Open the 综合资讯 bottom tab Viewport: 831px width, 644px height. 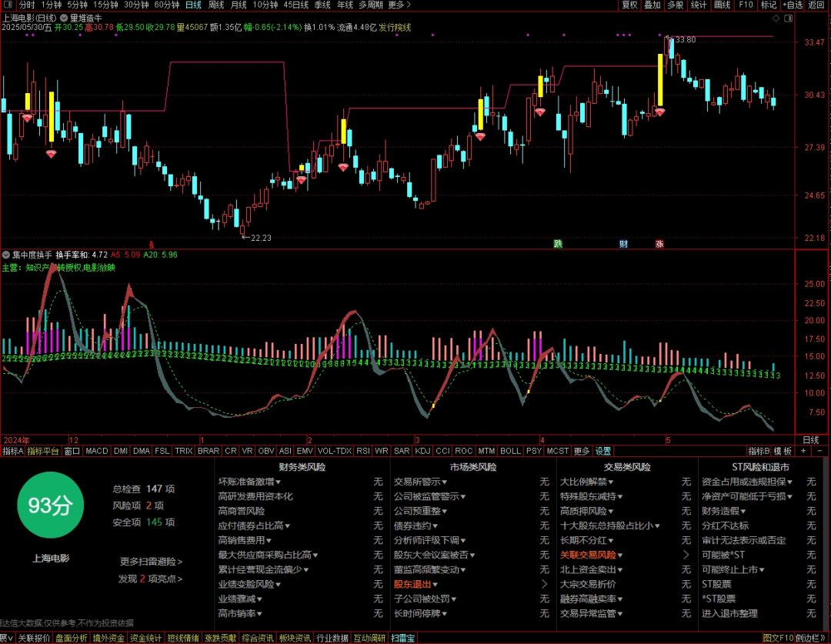click(258, 638)
